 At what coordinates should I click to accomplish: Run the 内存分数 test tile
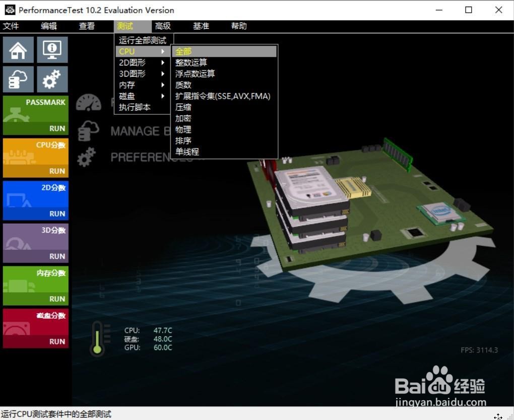pyautogui.click(x=36, y=286)
